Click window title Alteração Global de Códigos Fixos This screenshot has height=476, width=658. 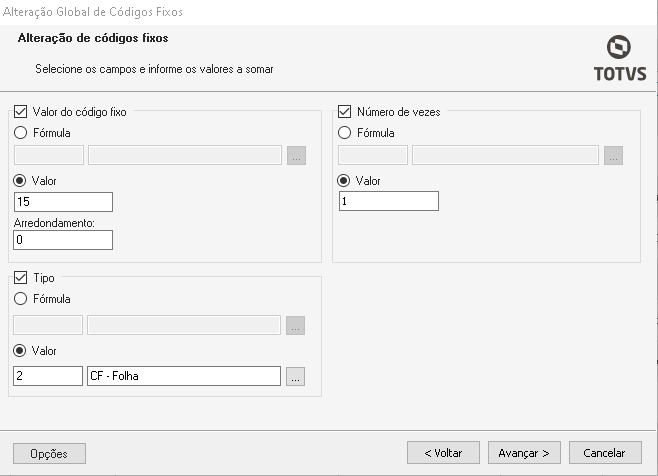pyautogui.click(x=93, y=12)
